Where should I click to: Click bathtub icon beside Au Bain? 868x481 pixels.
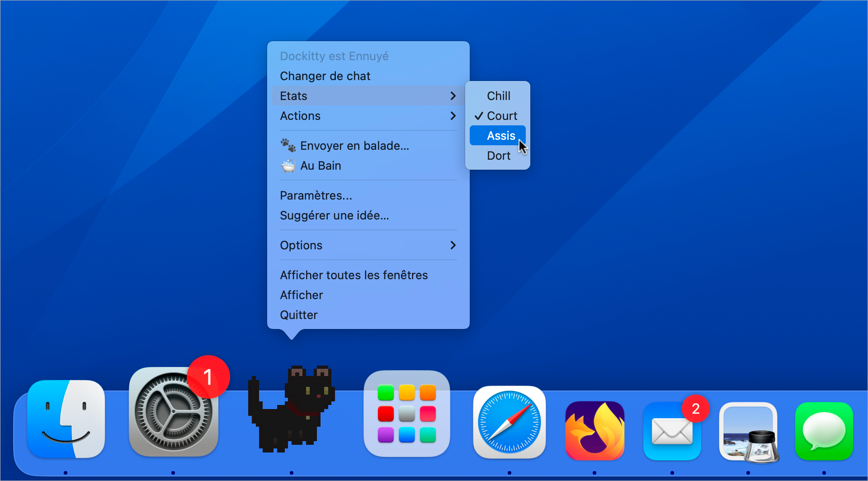(x=288, y=166)
